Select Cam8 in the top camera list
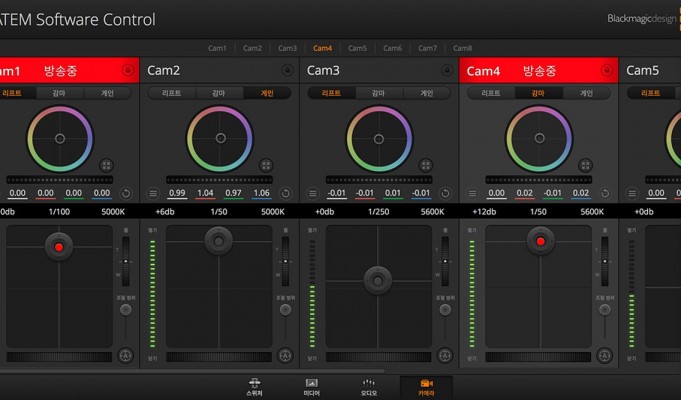The width and height of the screenshot is (681, 400). pos(463,48)
